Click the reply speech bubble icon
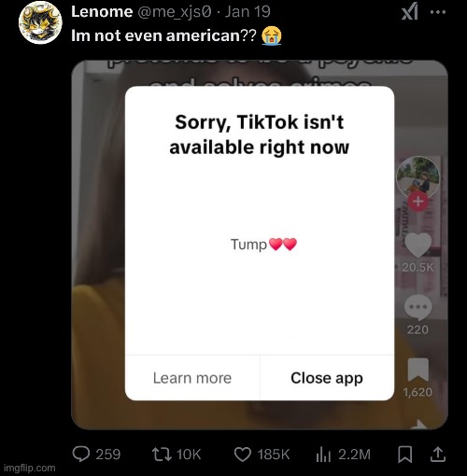The height and width of the screenshot is (476, 467). [81, 455]
